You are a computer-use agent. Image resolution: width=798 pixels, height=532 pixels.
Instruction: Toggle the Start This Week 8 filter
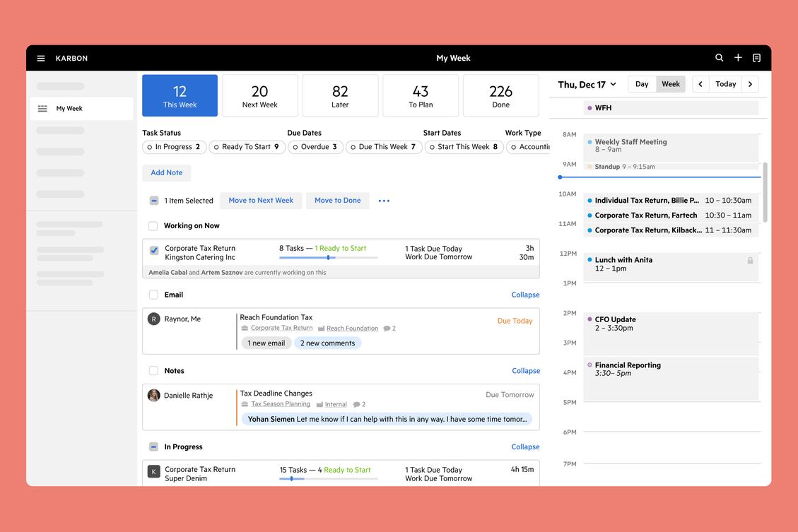click(464, 147)
